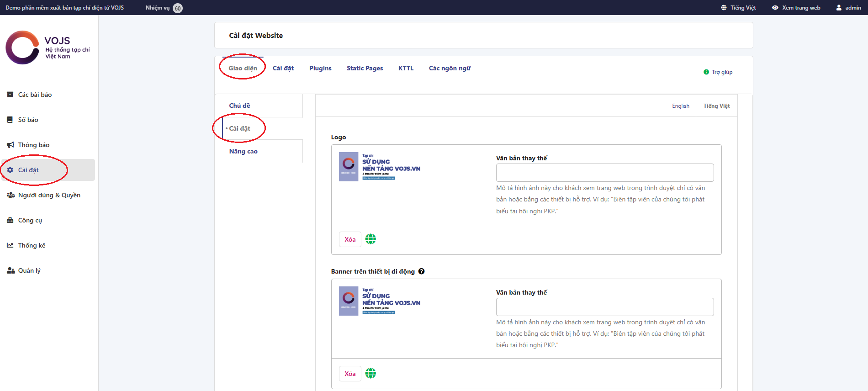Click help icon beside Banner trên thiết bị di động
The image size is (868, 391).
[x=421, y=271]
